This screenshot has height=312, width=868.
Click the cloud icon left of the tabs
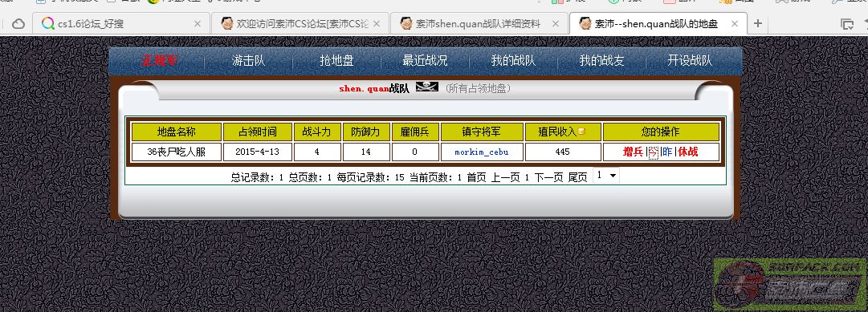(x=18, y=24)
